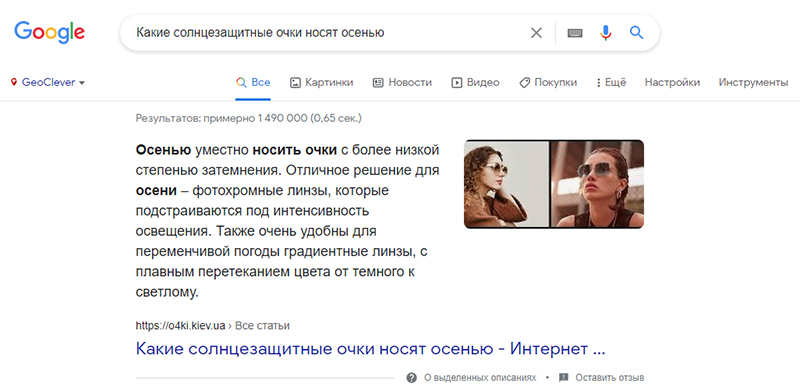Clear the search query with X icon
This screenshot has width=800, height=391.
point(536,33)
